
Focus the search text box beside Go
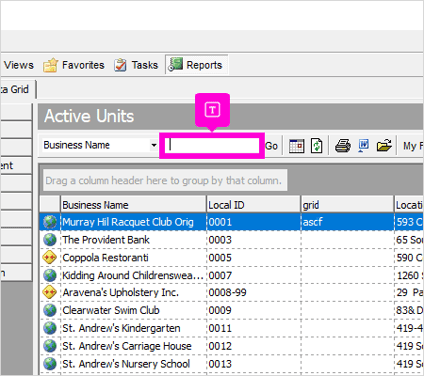[x=212, y=145]
